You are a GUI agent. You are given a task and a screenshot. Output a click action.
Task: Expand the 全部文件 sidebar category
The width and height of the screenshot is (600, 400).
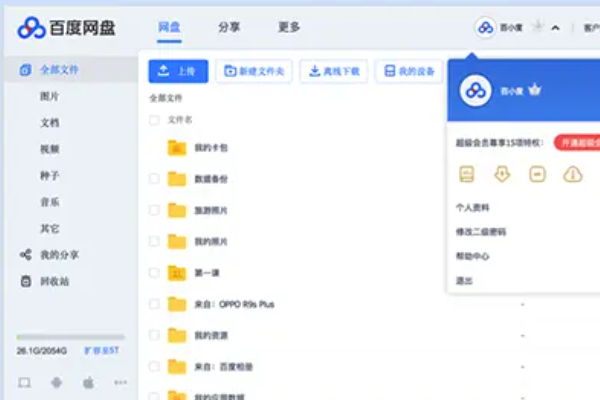(59, 70)
